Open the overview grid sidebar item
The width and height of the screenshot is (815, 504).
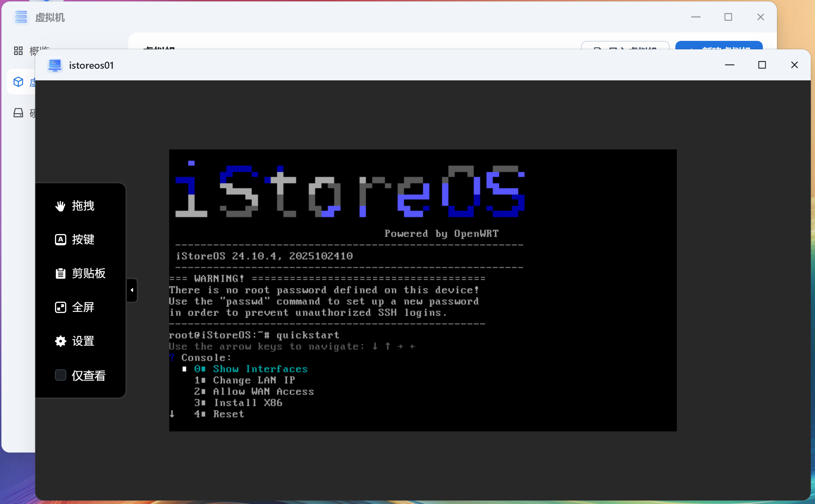coord(18,51)
